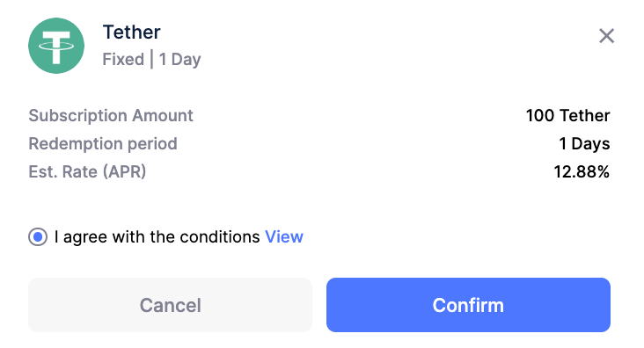Confirm the Tether subscription
The height and width of the screenshot is (348, 644).
(x=468, y=305)
